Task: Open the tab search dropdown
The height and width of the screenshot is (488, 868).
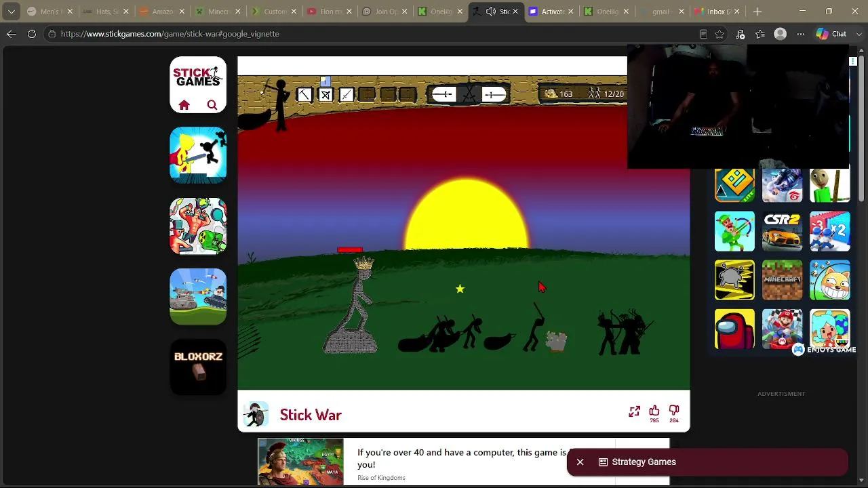Action: pyautogui.click(x=12, y=12)
